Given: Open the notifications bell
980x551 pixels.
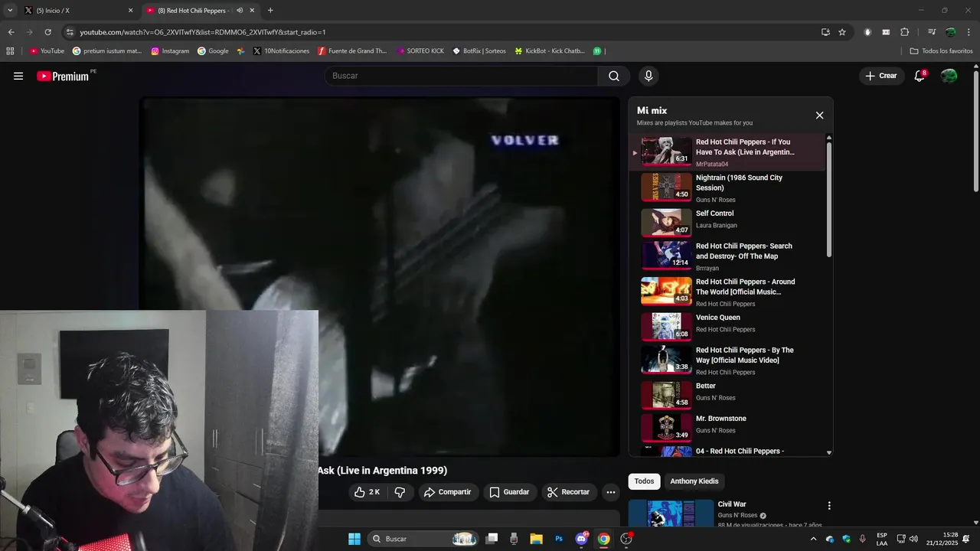Looking at the screenshot, I should click(x=920, y=76).
